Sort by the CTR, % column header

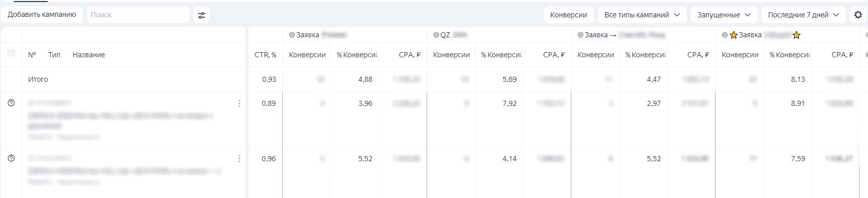click(265, 55)
